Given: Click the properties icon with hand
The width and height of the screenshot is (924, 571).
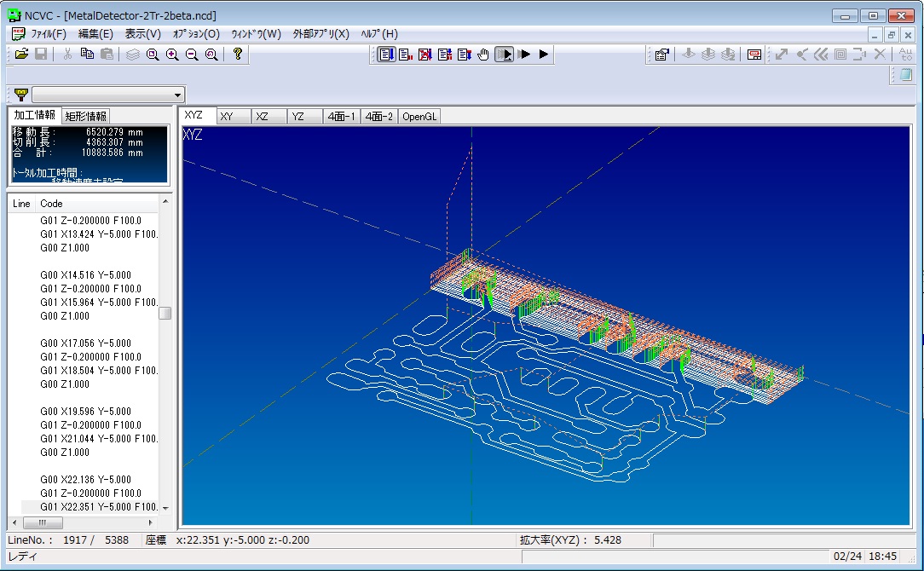Looking at the screenshot, I should click(x=661, y=55).
